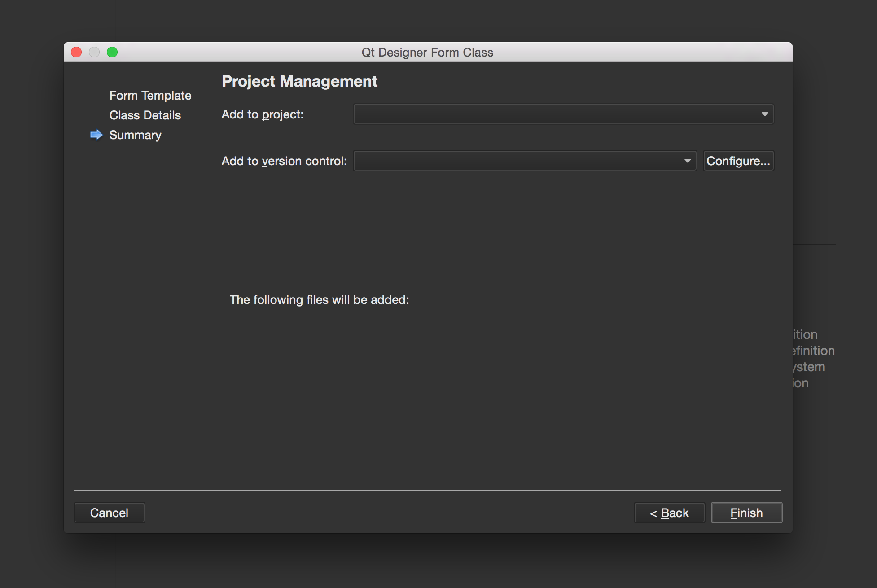Close the Qt Designer Form Class dialog
877x588 pixels.
pyautogui.click(x=76, y=53)
